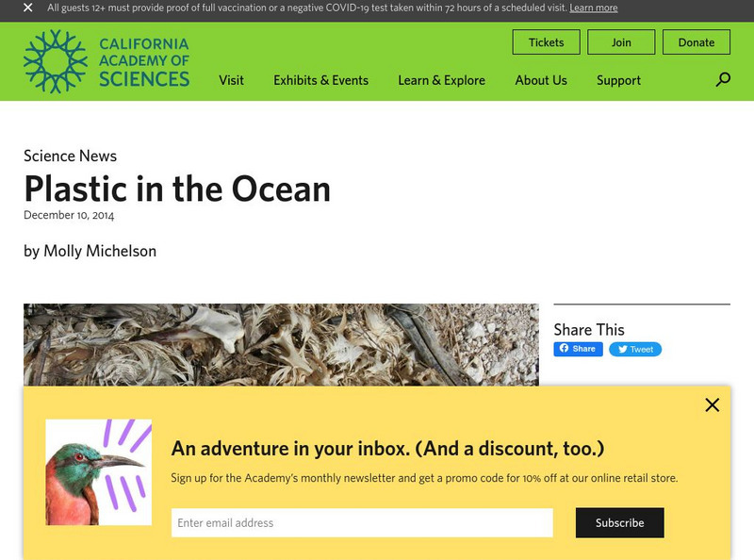Click the Join button
The height and width of the screenshot is (560, 754).
pyautogui.click(x=621, y=42)
